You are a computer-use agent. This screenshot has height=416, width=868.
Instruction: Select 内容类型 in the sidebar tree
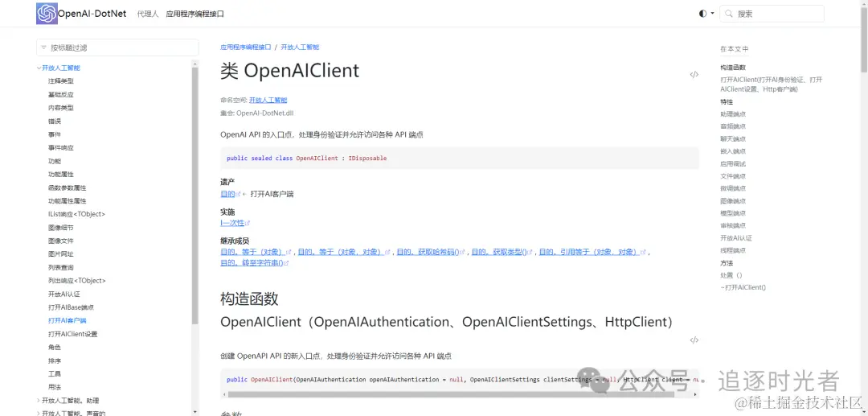(x=61, y=108)
